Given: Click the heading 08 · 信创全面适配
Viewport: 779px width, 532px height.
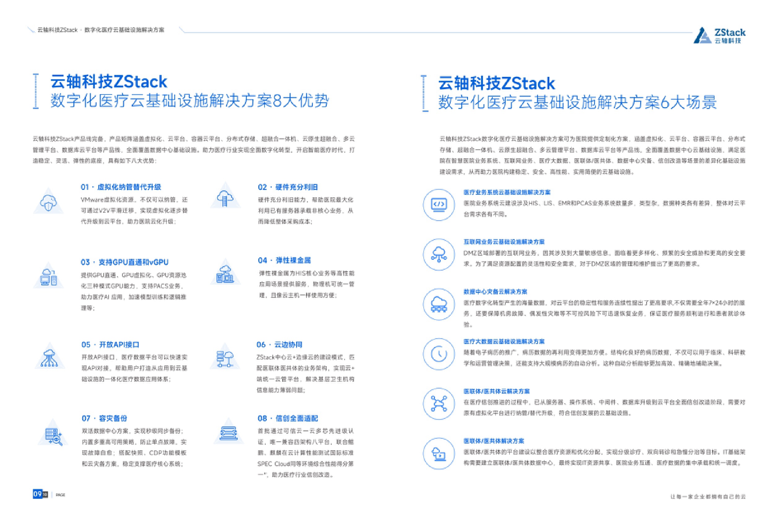Looking at the screenshot, I should tap(288, 418).
